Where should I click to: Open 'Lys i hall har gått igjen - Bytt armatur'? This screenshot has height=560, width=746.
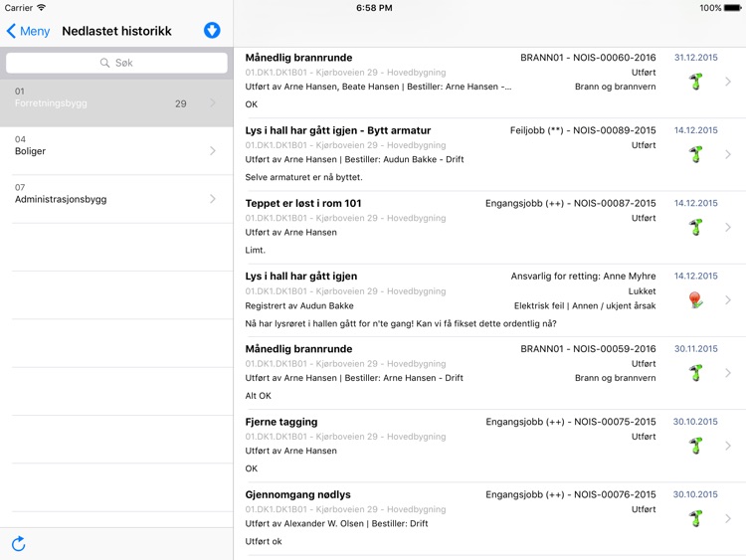338,130
